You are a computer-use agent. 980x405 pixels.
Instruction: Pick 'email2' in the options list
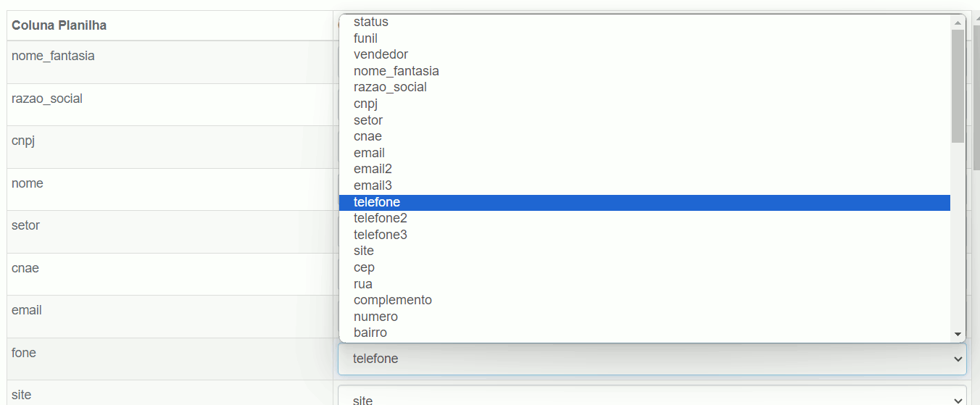644,169
